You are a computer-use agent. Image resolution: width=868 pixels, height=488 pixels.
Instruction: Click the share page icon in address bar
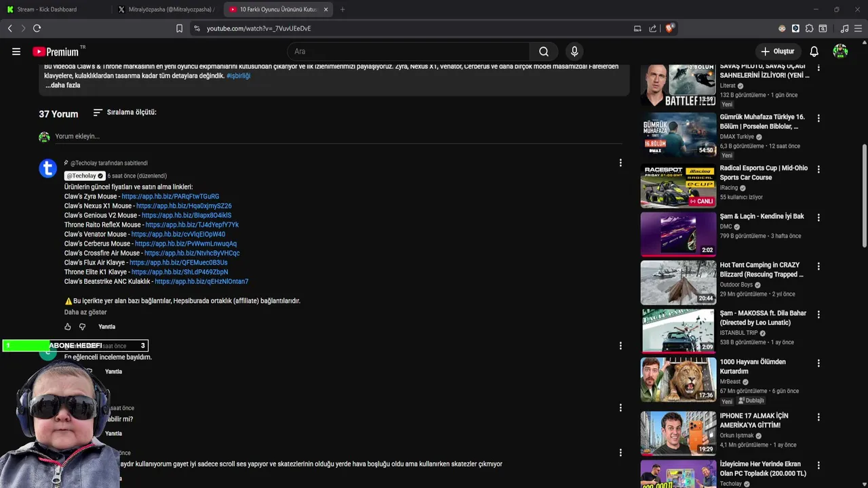point(652,28)
